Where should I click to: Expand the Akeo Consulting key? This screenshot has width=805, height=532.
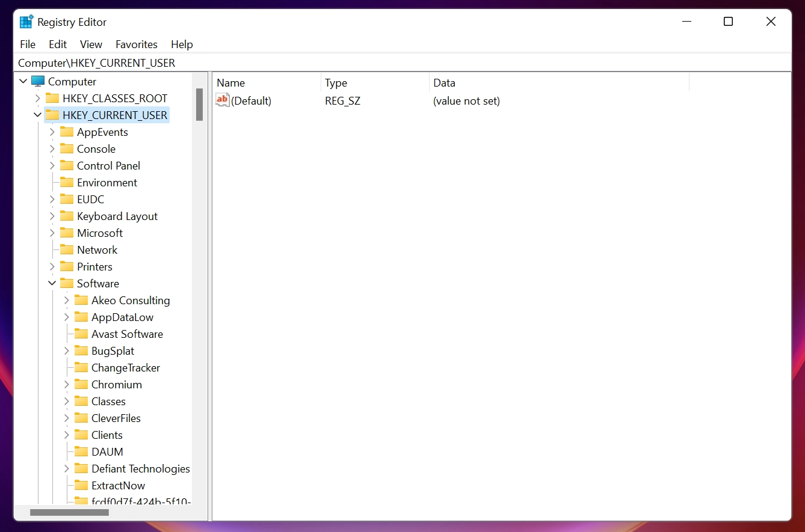click(67, 300)
